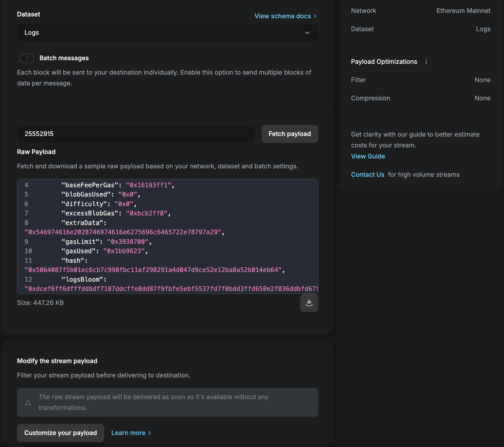Toggle the Batch messages switch
This screenshot has height=447, width=504.
pyautogui.click(x=26, y=58)
